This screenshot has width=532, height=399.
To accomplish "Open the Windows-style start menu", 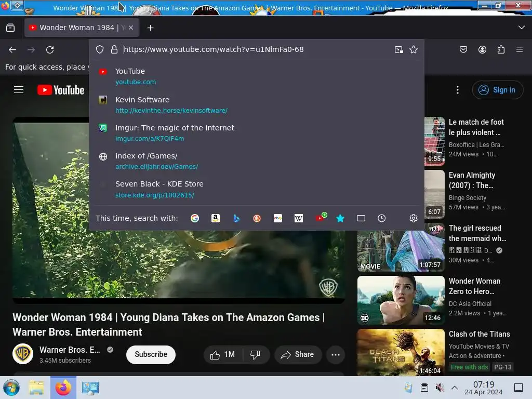I will pyautogui.click(x=11, y=388).
